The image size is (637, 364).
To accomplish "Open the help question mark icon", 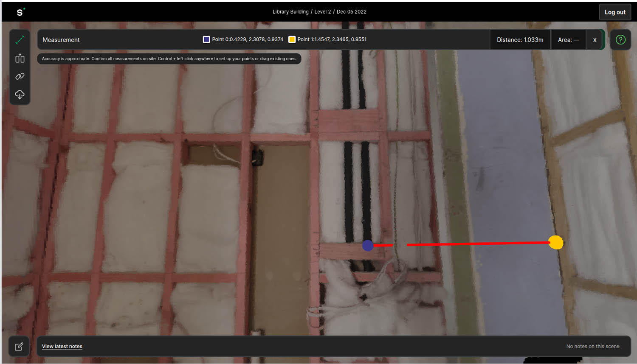I will click(x=620, y=40).
